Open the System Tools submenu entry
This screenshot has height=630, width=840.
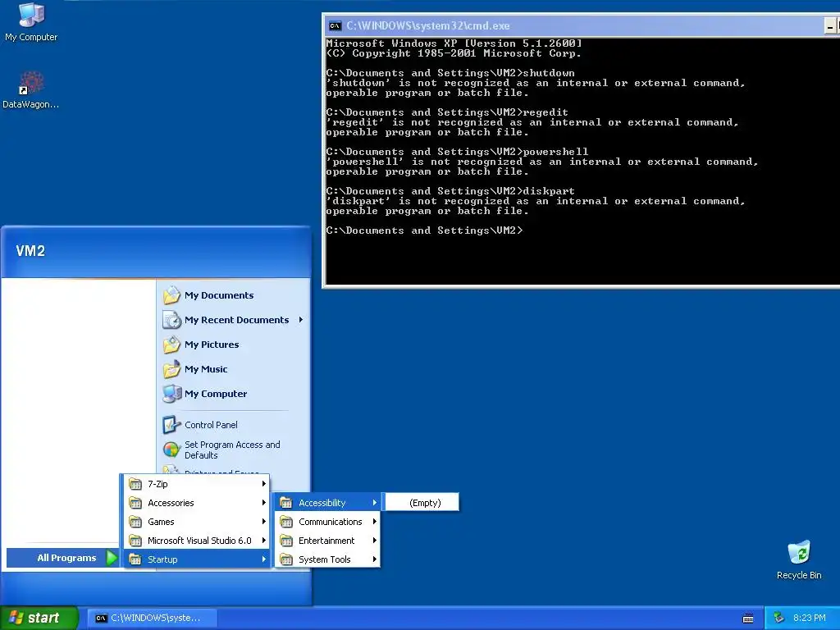(x=327, y=559)
